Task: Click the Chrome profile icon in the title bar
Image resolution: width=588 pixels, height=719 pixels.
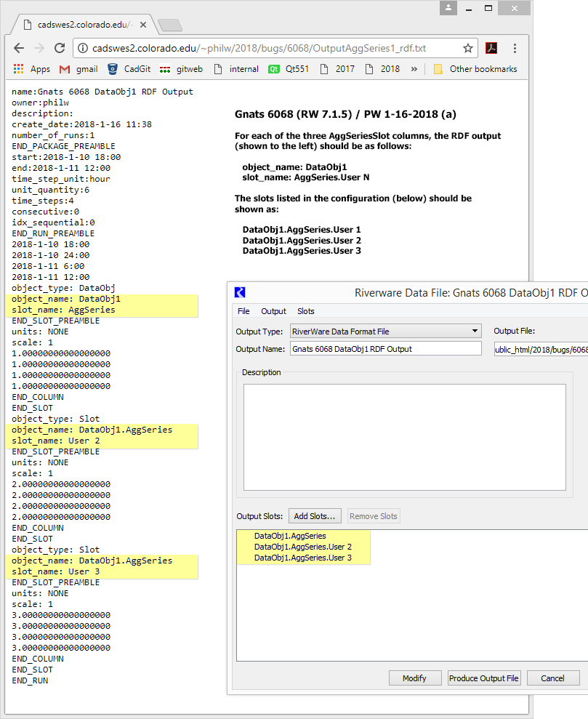Action: [448, 8]
